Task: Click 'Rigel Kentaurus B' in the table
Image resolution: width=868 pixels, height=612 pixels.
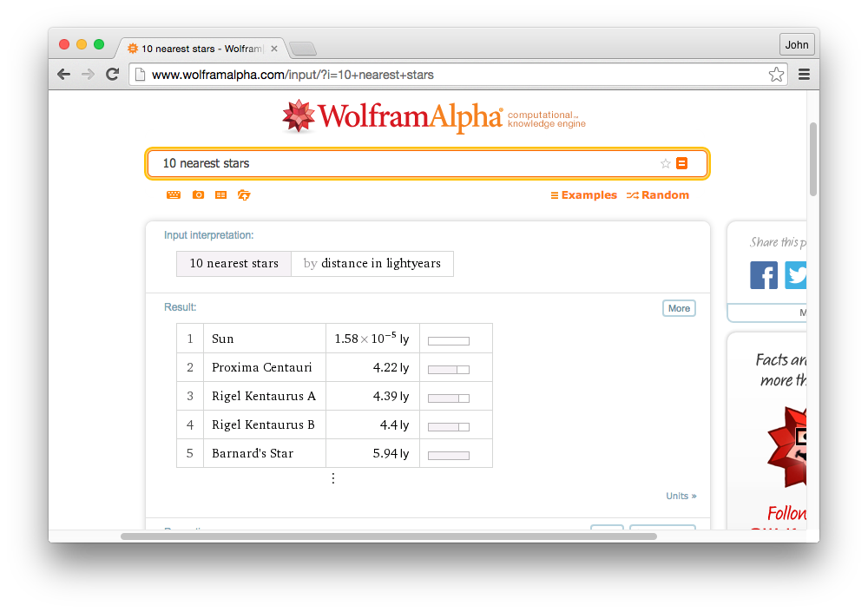Action: [x=263, y=425]
